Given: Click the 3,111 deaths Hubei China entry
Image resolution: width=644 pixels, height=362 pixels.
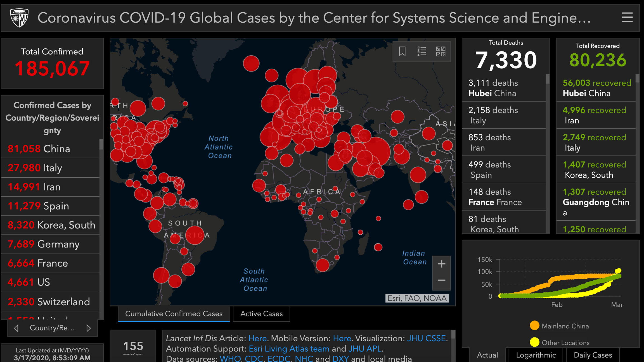Looking at the screenshot, I should (x=504, y=88).
